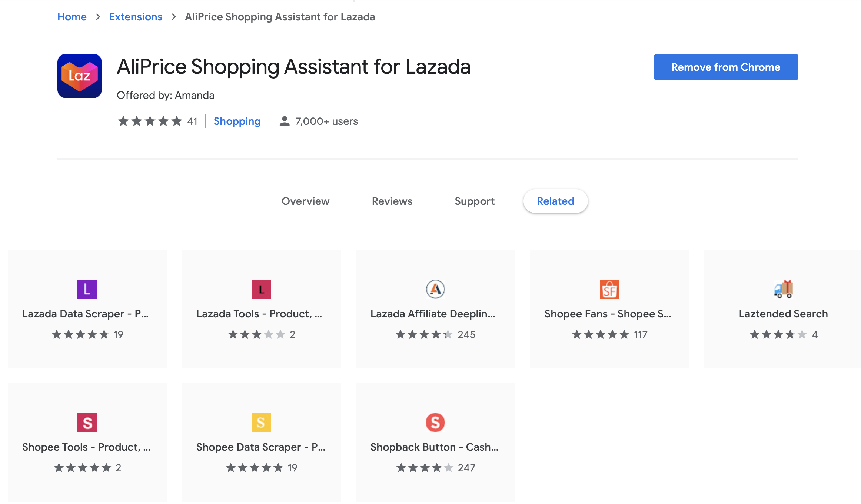Open Shopback Button - Cash... title
This screenshot has width=861, height=504.
click(434, 447)
